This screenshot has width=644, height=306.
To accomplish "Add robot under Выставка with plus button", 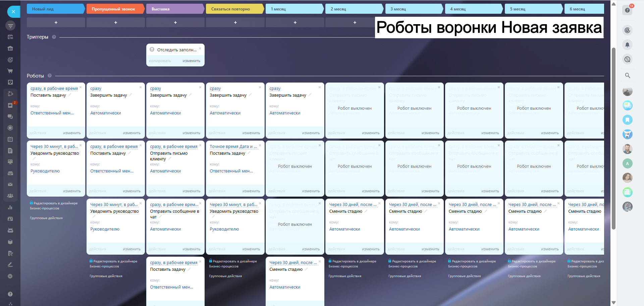I will [175, 22].
